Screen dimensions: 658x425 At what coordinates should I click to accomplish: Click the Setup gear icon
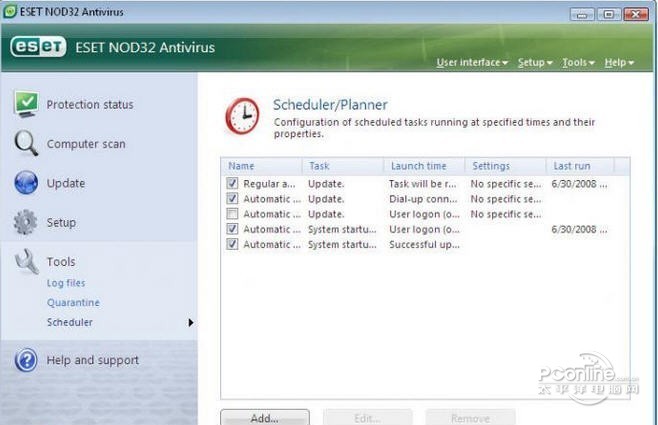(x=25, y=222)
